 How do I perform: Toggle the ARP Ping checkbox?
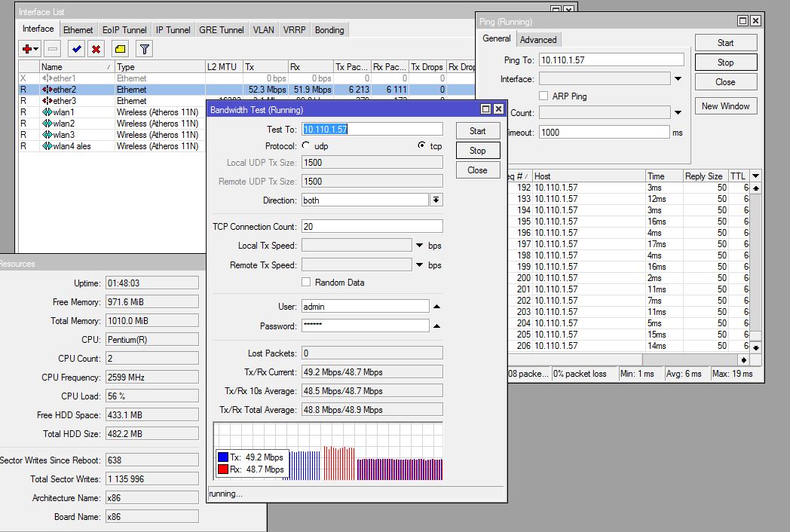544,96
